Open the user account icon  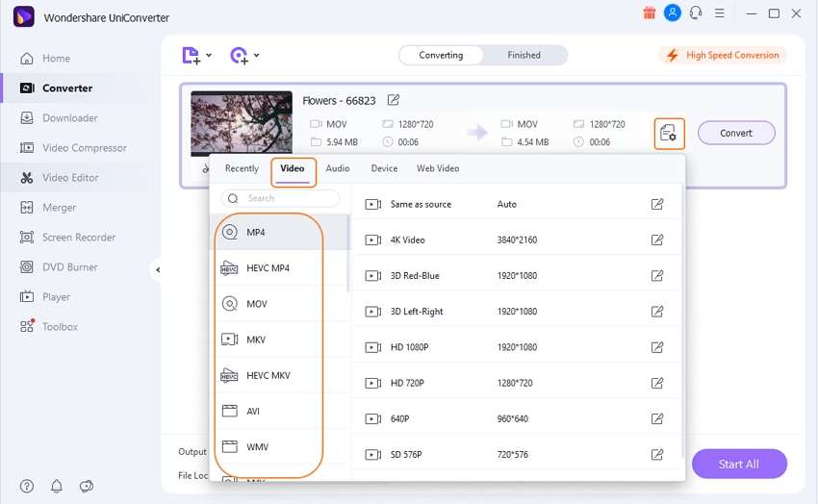pos(673,13)
